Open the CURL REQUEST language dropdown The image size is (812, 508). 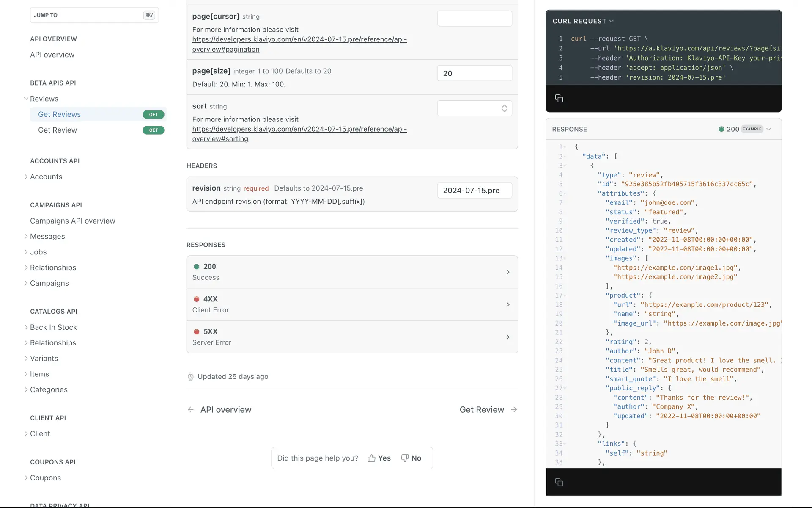point(583,21)
